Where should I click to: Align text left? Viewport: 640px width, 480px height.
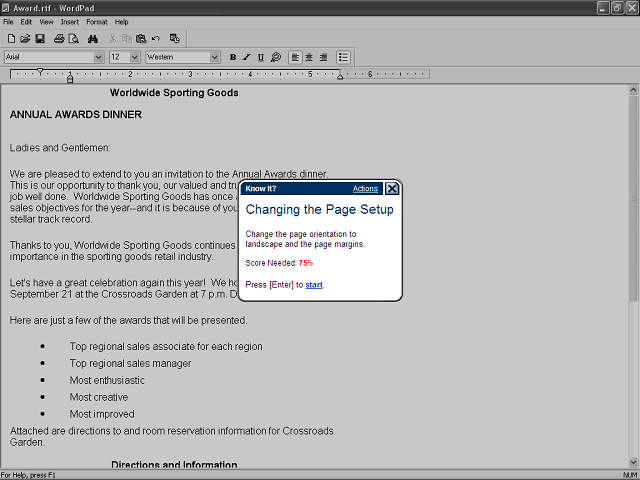(295, 57)
